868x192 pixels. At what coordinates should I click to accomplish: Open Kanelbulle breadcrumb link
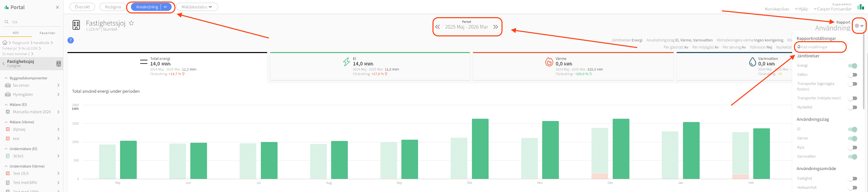pyautogui.click(x=41, y=43)
